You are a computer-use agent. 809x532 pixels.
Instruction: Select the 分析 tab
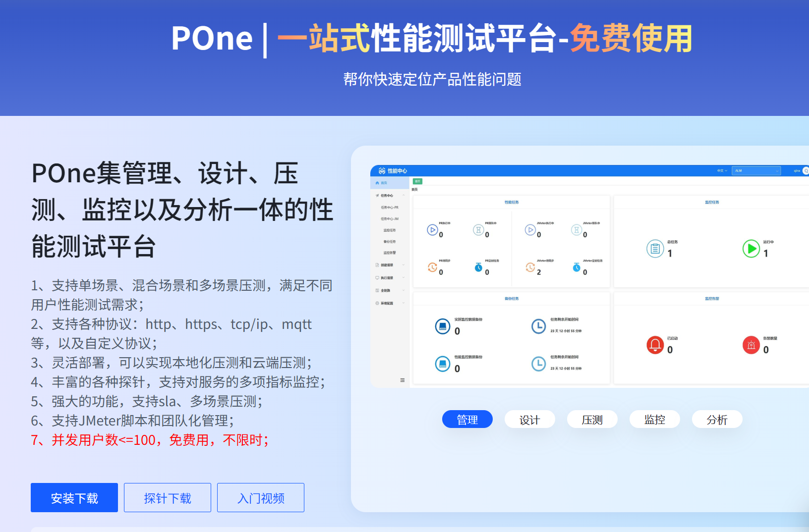[x=717, y=420]
